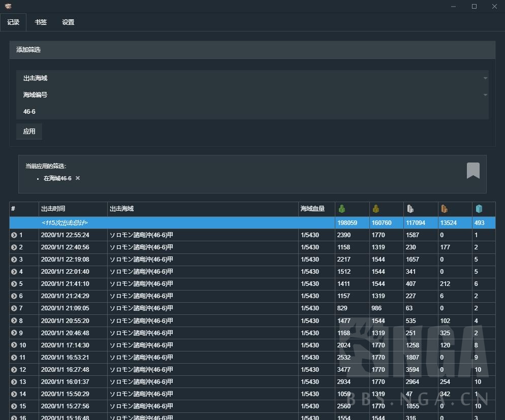505x420 pixels.
Task: Click the orange bauxite column header icon
Action: point(444,209)
